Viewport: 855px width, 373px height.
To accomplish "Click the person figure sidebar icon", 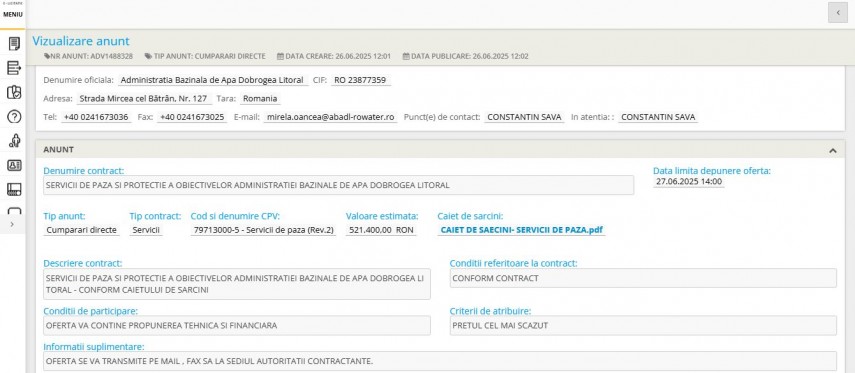I will pyautogui.click(x=14, y=141).
